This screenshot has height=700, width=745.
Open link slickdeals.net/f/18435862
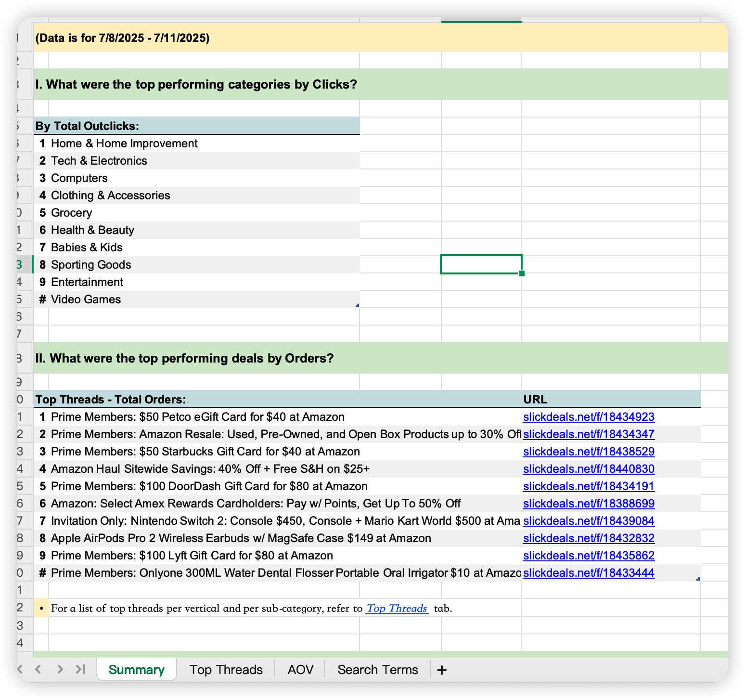[x=589, y=556]
